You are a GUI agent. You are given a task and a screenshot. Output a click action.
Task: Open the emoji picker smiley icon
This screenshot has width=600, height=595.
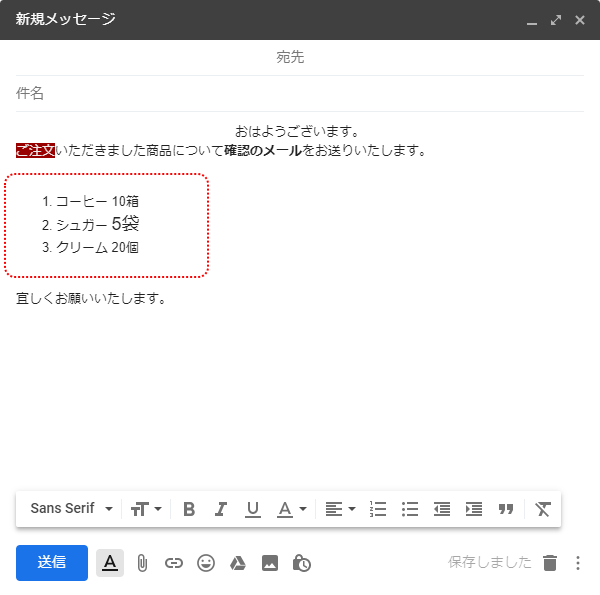click(206, 563)
